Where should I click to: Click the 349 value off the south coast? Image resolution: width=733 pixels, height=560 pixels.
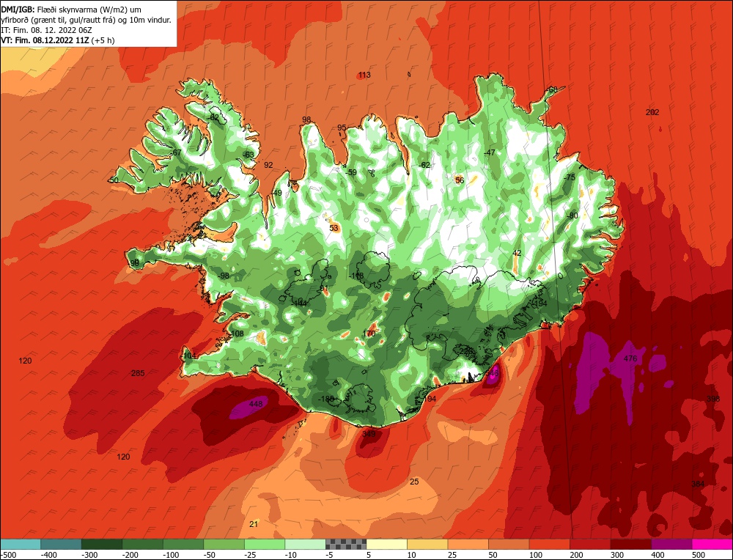[369, 434]
